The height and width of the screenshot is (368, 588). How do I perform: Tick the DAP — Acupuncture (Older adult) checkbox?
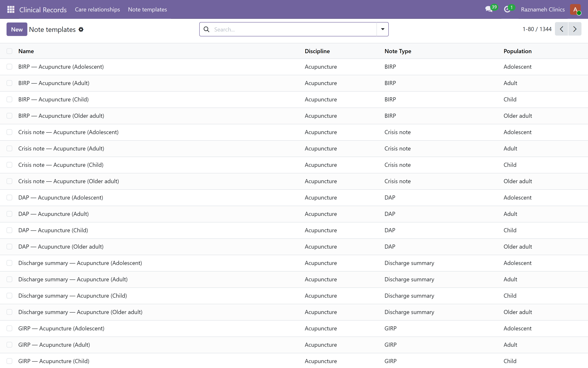tap(9, 247)
